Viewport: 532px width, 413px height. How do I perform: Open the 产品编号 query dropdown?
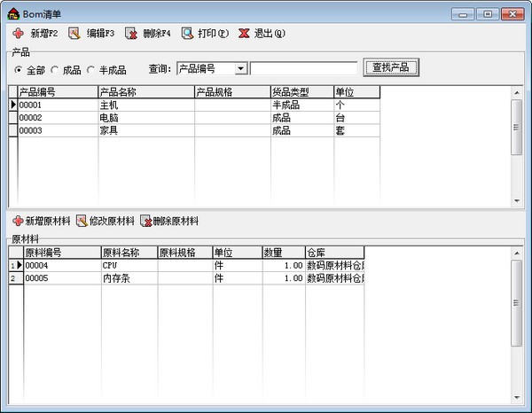[240, 68]
